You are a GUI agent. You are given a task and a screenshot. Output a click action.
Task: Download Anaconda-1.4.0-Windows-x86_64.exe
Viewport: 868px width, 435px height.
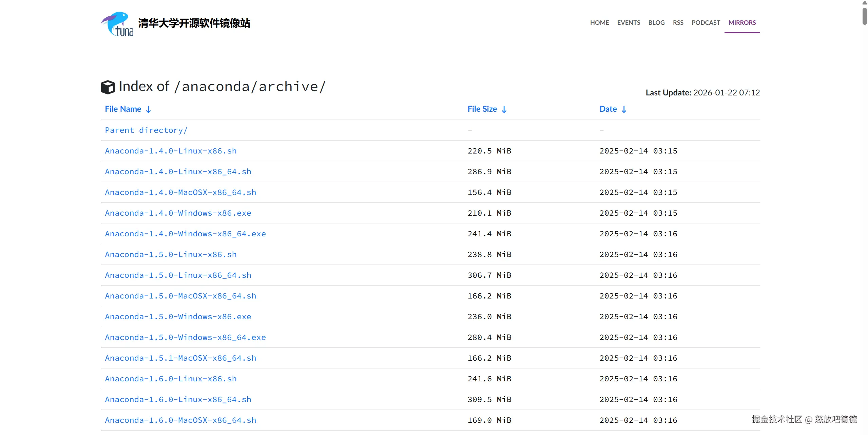(185, 234)
